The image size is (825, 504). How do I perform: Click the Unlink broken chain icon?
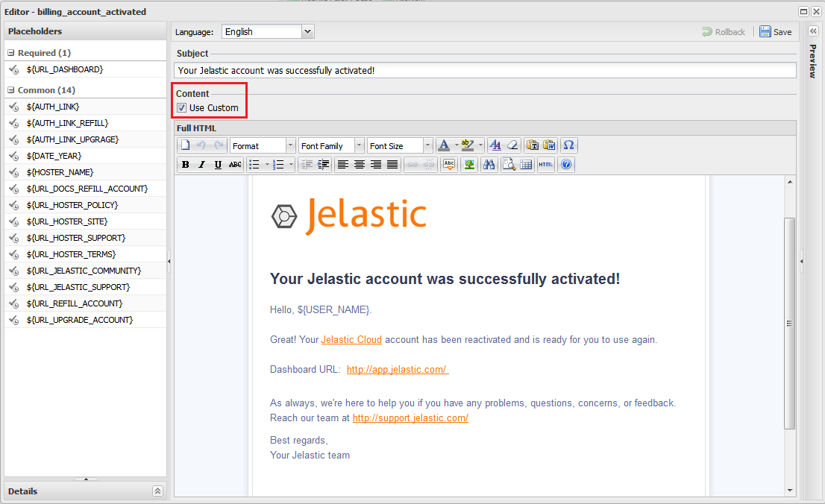click(430, 165)
